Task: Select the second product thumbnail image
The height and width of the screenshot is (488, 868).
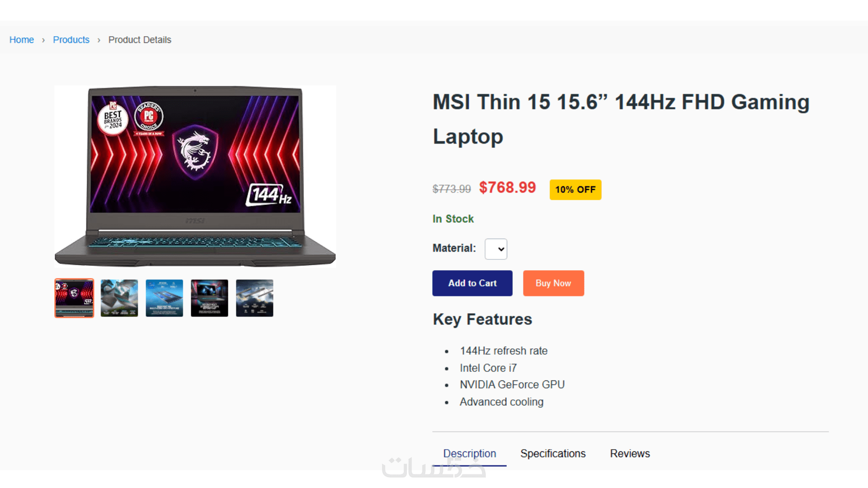Action: [x=119, y=298]
